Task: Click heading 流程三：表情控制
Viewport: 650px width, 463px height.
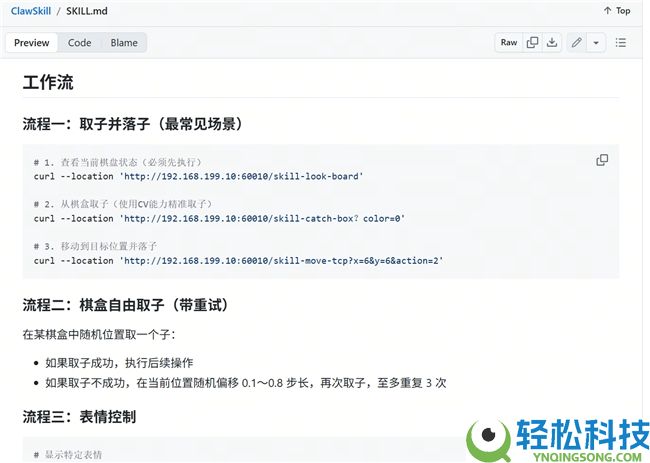Action: click(79, 417)
